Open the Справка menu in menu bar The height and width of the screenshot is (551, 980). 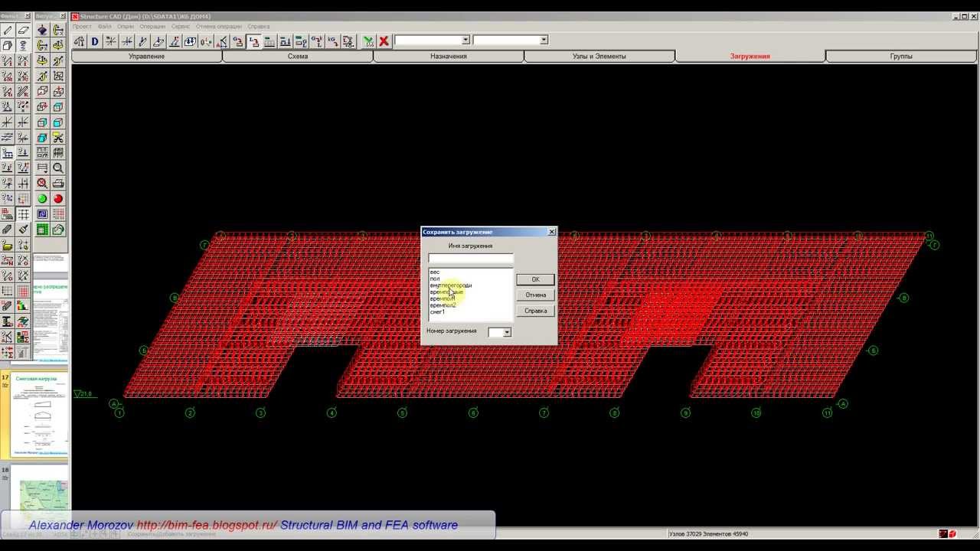click(x=258, y=26)
